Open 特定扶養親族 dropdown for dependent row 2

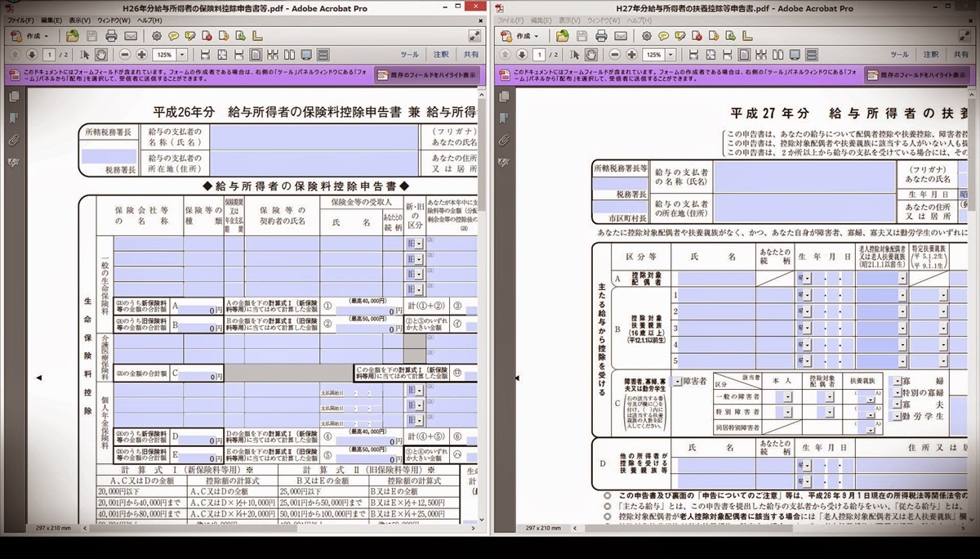[942, 312]
